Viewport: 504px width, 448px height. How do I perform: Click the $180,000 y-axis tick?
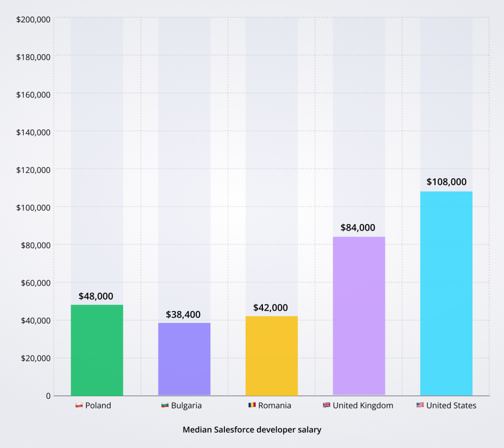click(x=33, y=57)
